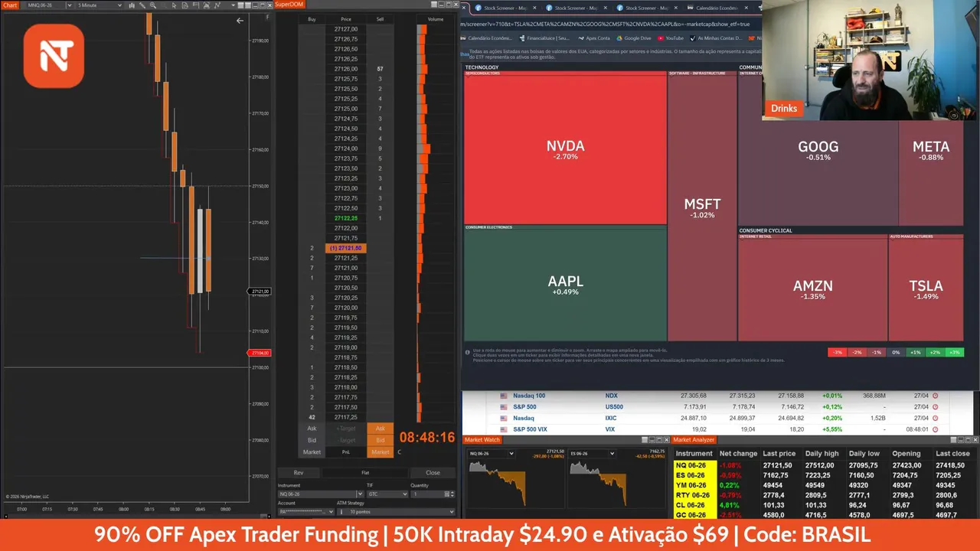Open the Apex Conta bookmark

[594, 37]
